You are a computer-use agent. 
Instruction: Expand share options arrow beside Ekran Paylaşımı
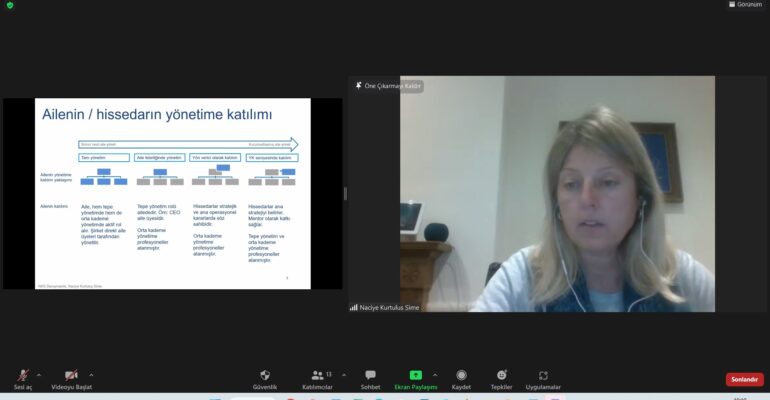click(x=435, y=375)
